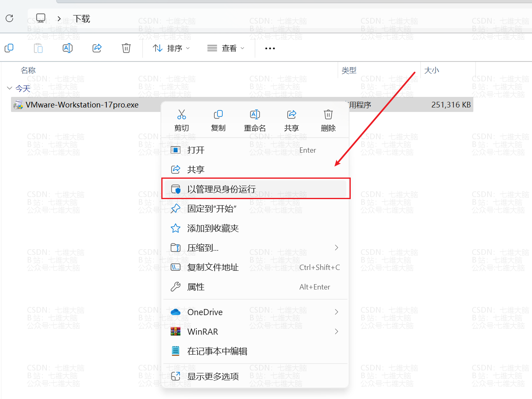
Task: Expand the WinRAR submenu
Action: (x=255, y=331)
